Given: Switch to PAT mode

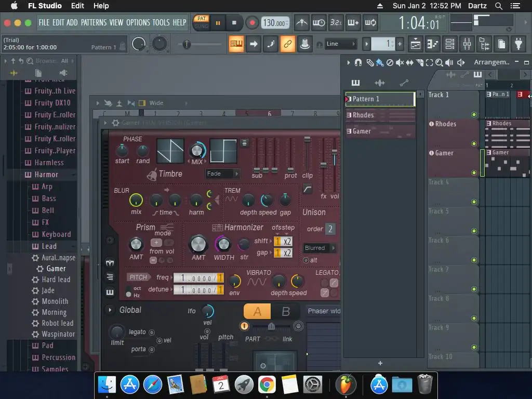Looking at the screenshot, I should click(x=202, y=19).
